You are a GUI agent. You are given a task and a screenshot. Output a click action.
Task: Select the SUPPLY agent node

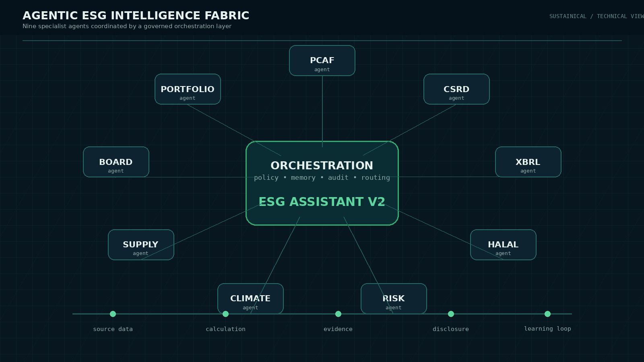coord(141,245)
